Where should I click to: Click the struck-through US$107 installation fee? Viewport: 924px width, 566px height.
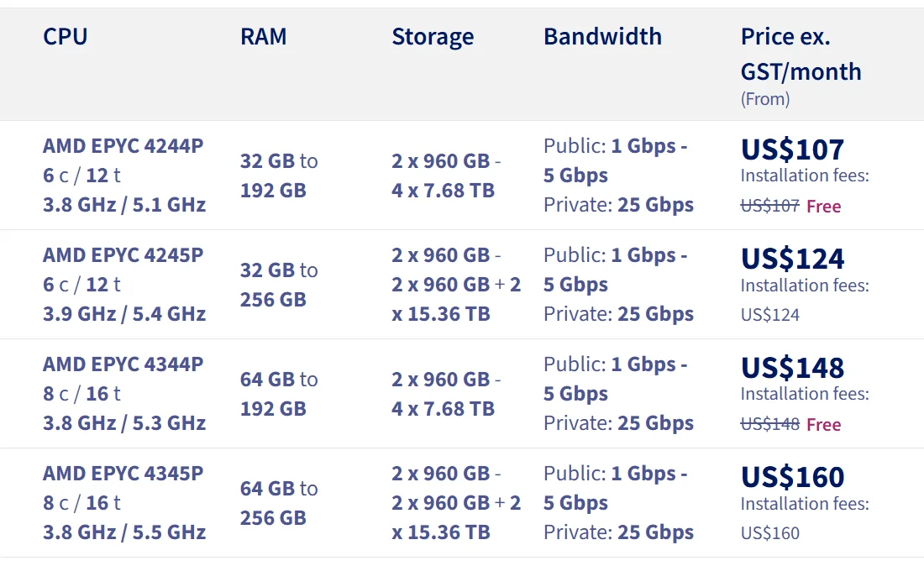[x=769, y=207]
